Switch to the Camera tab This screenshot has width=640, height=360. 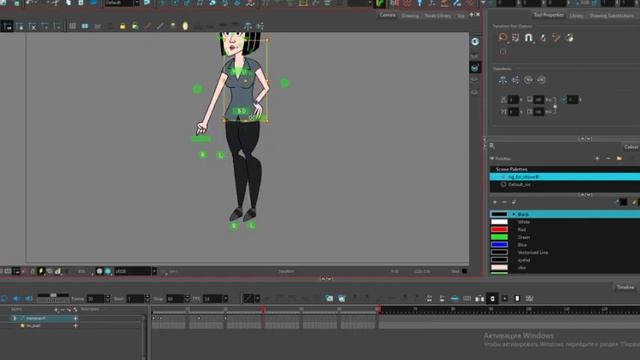[x=387, y=15]
